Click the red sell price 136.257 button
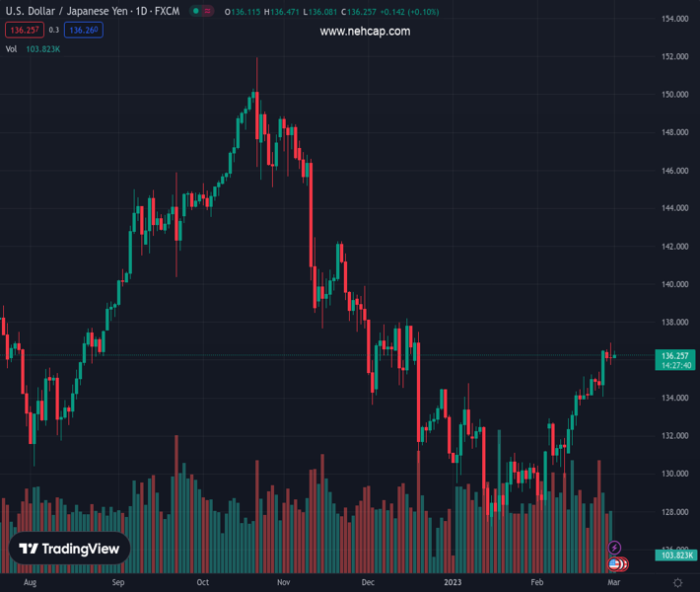The image size is (700, 592). pyautogui.click(x=23, y=30)
